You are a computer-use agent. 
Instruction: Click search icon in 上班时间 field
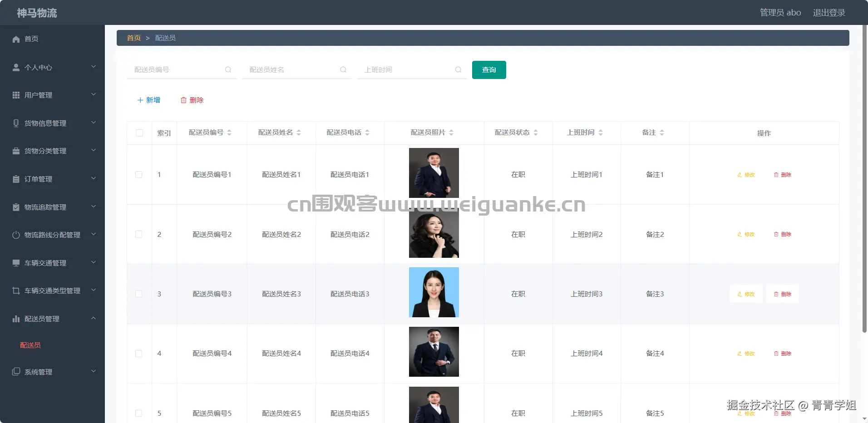[458, 69]
